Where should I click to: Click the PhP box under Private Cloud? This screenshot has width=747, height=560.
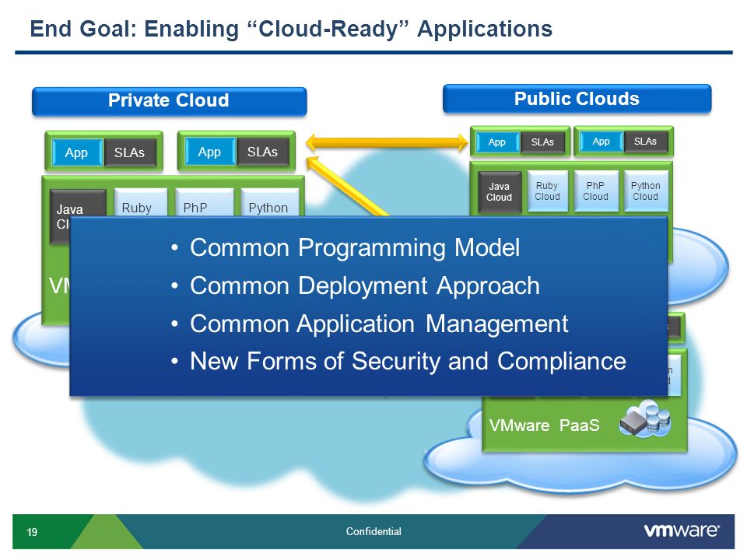click(x=204, y=203)
